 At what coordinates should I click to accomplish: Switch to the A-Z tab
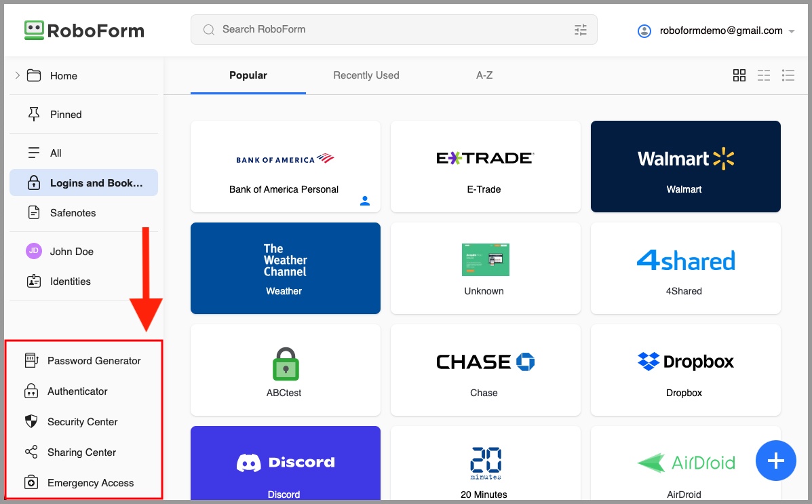(x=484, y=75)
